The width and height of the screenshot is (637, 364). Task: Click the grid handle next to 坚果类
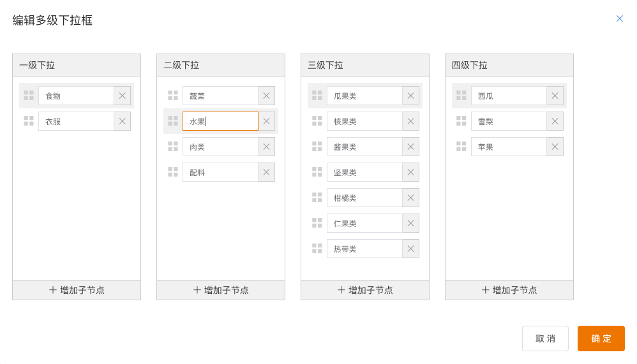click(317, 172)
